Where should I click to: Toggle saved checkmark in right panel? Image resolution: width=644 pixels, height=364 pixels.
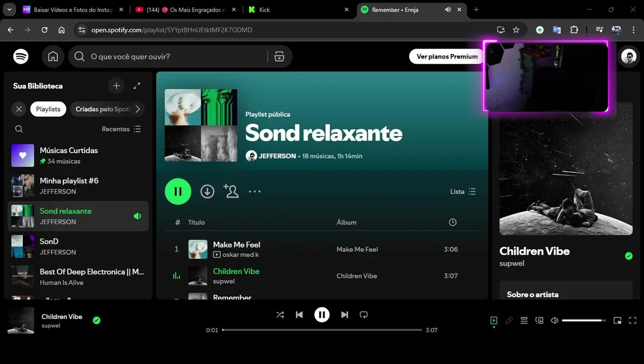(x=629, y=256)
